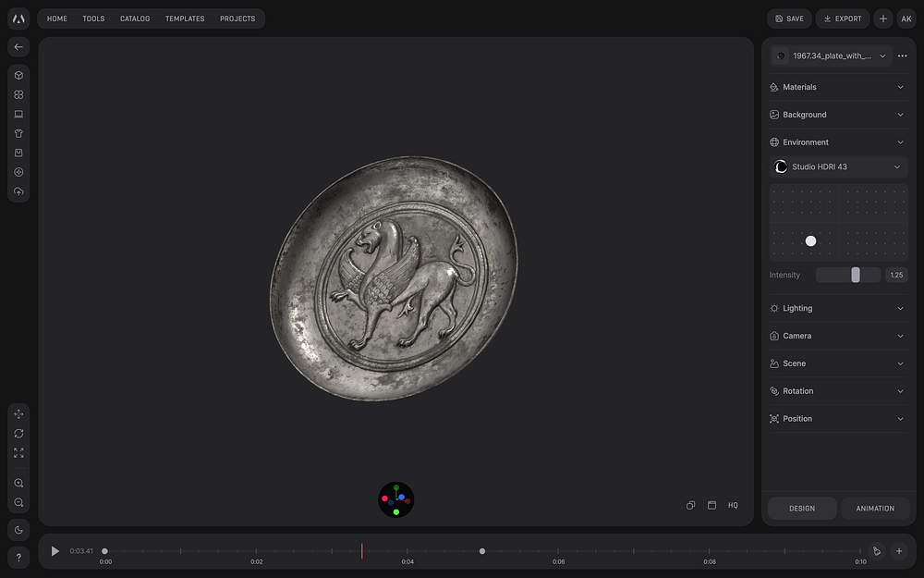The height and width of the screenshot is (578, 924).
Task: Switch to the ANIMATION tab
Action: [875, 509]
